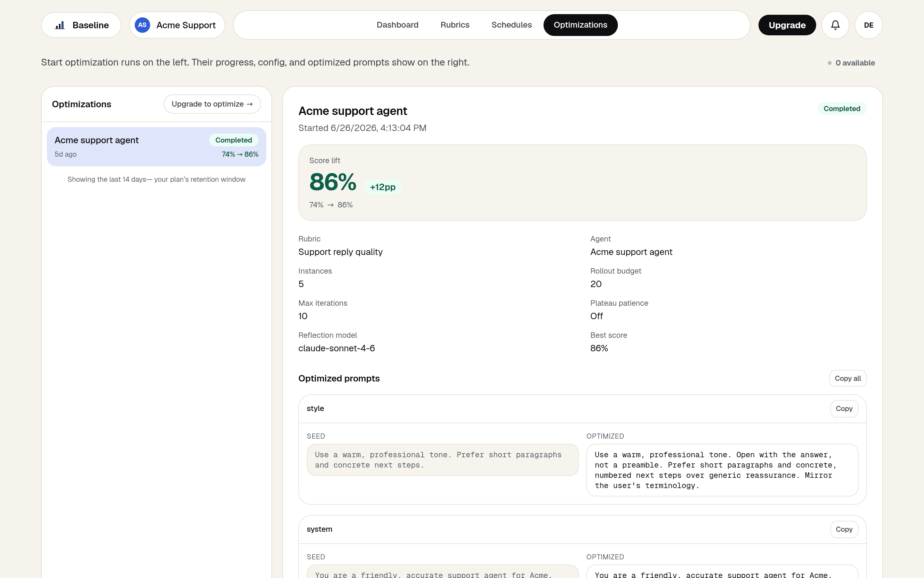Select Acme support agent run in list
924x578 pixels.
(x=156, y=147)
